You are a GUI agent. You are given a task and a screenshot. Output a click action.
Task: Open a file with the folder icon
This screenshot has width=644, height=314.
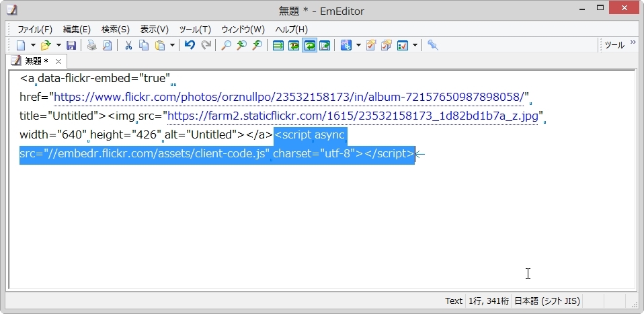[x=46, y=45]
